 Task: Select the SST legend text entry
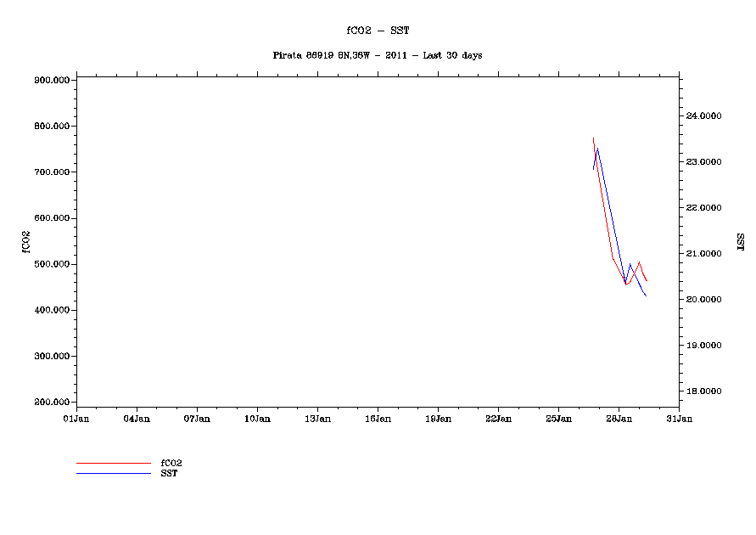click(169, 473)
